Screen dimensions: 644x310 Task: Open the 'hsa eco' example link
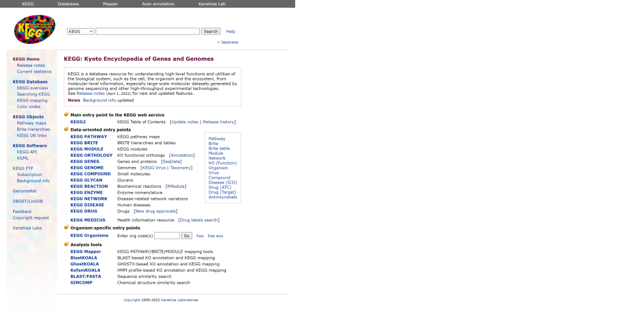point(215,235)
